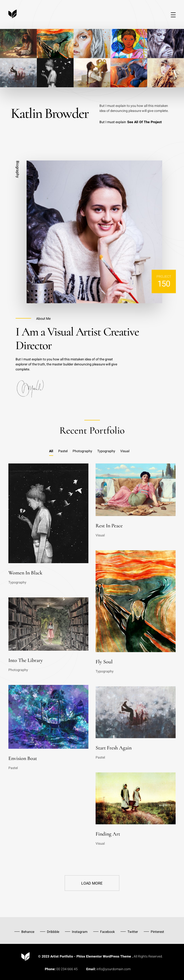Click the LOAD MORE button
This screenshot has height=980, width=184.
[x=92, y=883]
